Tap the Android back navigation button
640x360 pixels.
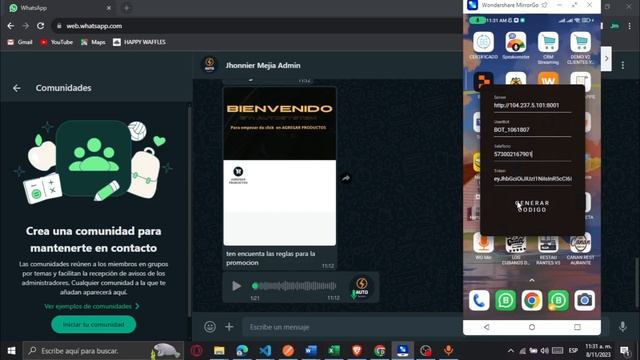point(487,327)
